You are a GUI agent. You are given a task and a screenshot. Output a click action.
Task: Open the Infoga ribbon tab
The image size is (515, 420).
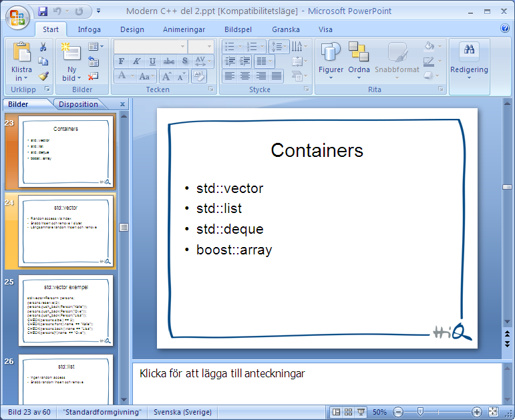click(x=89, y=29)
